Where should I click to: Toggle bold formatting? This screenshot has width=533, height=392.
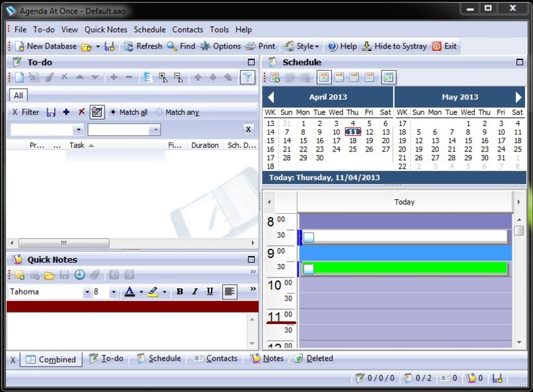180,291
